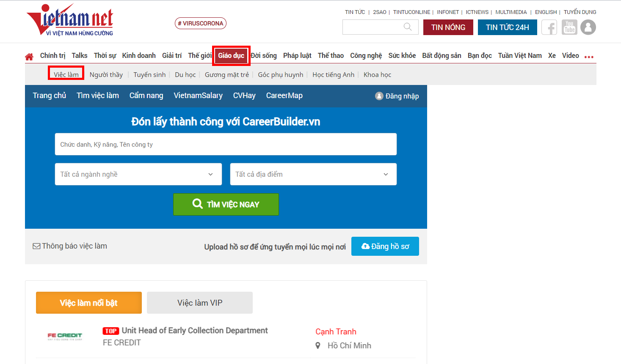The width and height of the screenshot is (621, 364).
Task: Open the 'Video' news section
Action: (571, 55)
